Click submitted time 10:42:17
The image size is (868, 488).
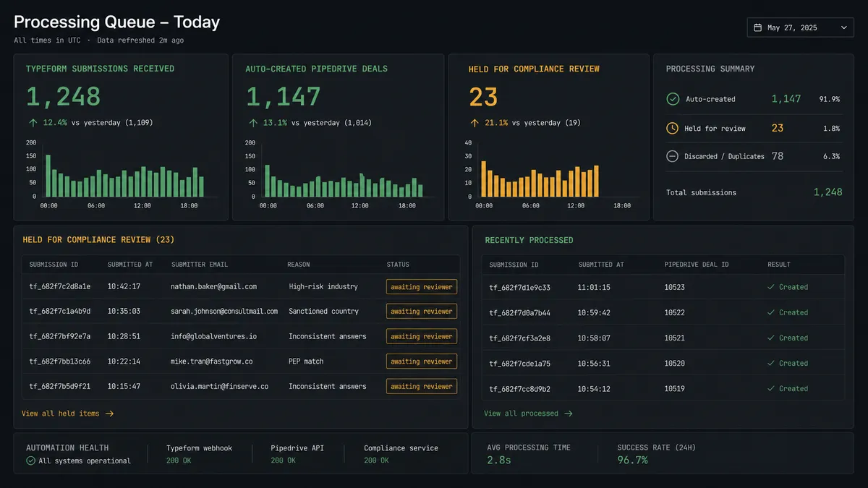tap(124, 287)
